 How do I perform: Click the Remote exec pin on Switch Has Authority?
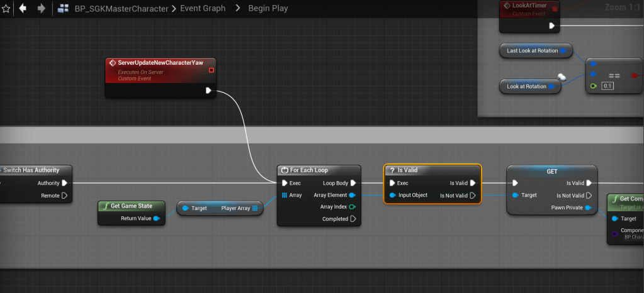pos(64,196)
